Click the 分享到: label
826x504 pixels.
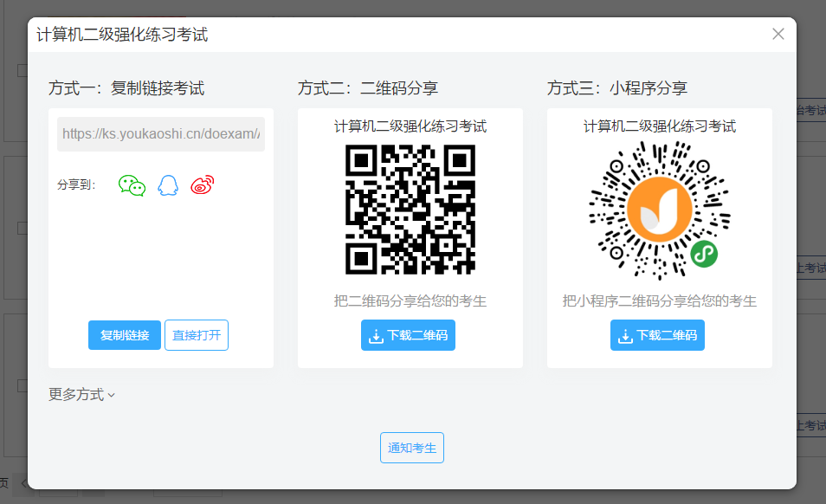tap(76, 184)
